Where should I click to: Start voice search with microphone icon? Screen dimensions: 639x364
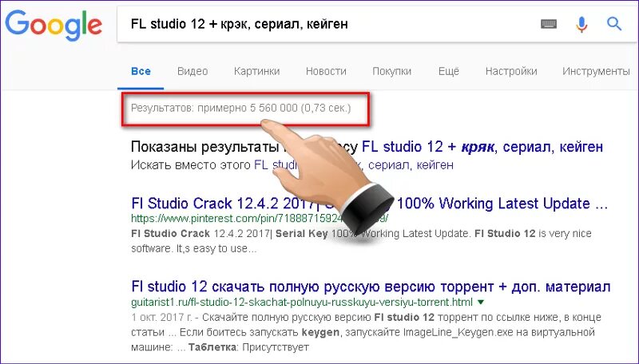(x=581, y=25)
